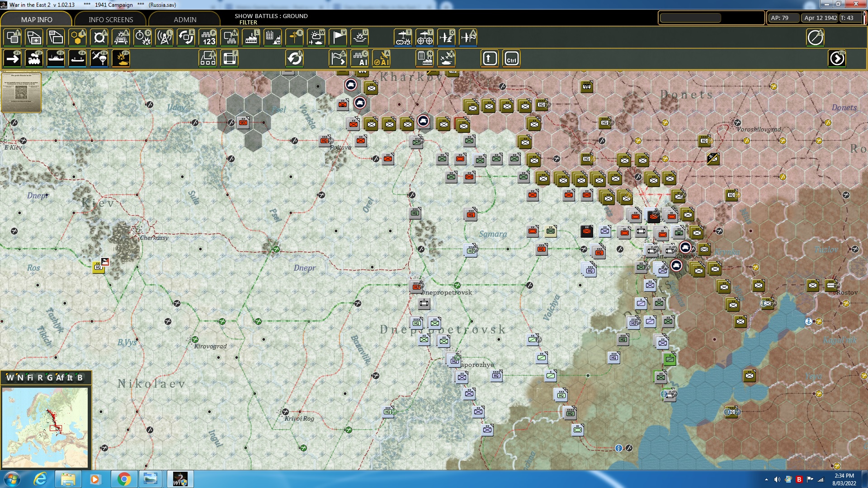Select the Move mode arrow (F1) icon
The image size is (868, 488).
[12, 58]
